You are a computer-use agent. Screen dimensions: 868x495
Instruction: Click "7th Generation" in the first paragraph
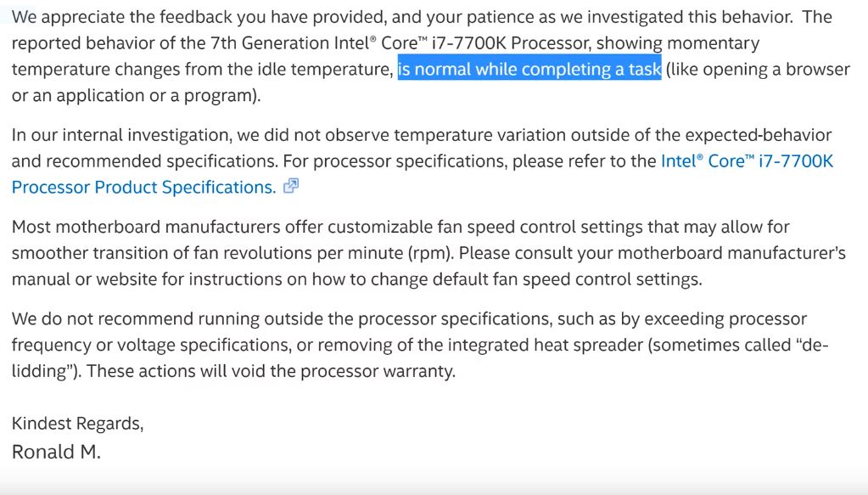(270, 43)
